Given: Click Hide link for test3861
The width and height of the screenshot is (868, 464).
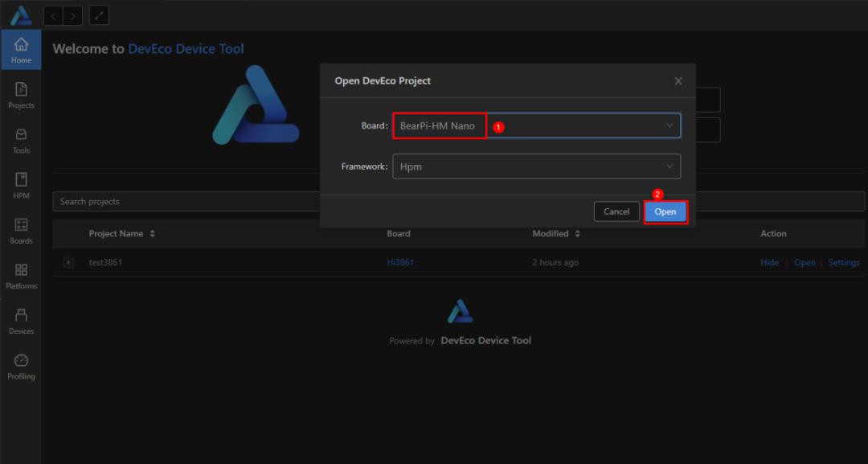Looking at the screenshot, I should pyautogui.click(x=769, y=262).
